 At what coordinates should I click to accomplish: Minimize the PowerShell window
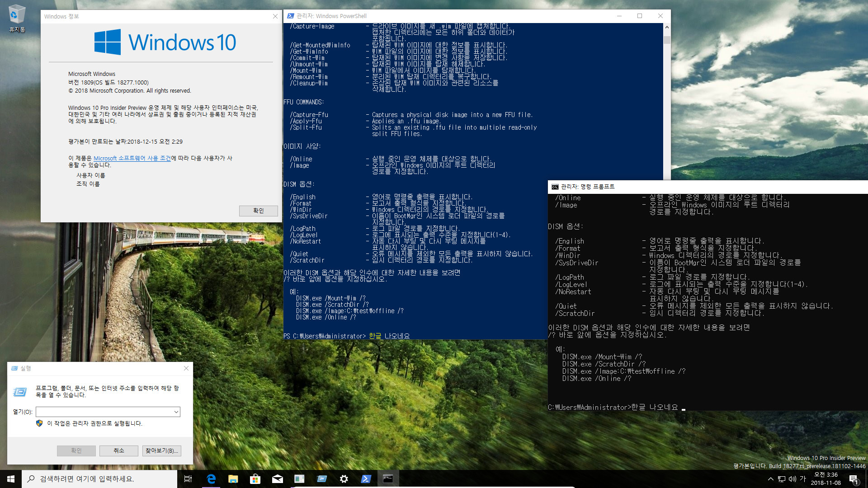coord(619,16)
